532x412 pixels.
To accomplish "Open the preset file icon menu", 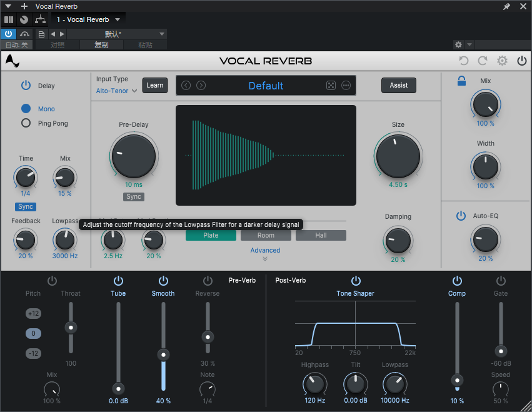I will [x=41, y=34].
